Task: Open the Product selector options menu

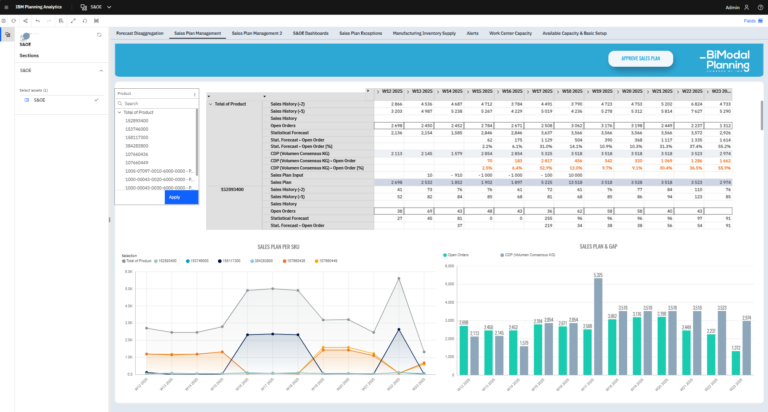Action: coord(194,94)
